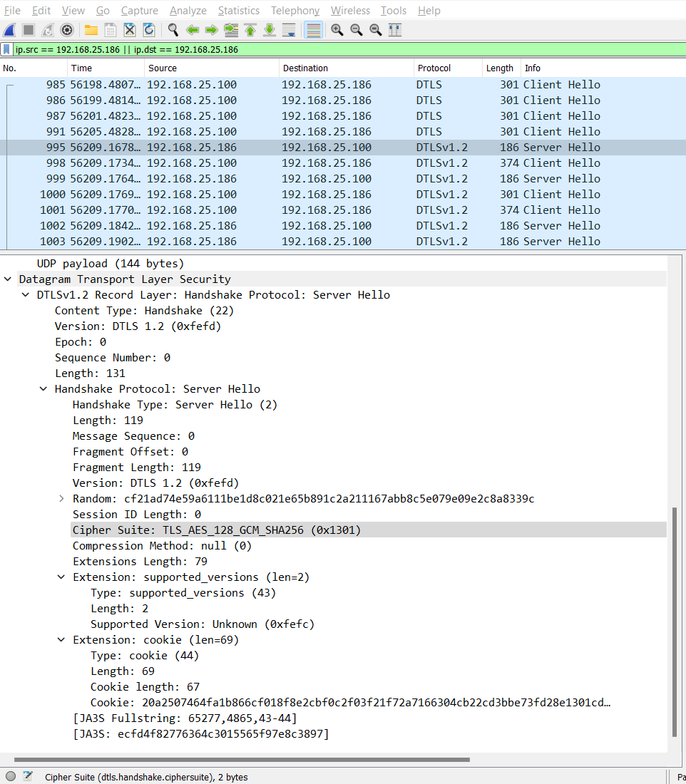Select the Cipher Suite TLS_AES_128_GCM_SHA256 line
The image size is (686, 784).
(x=368, y=530)
